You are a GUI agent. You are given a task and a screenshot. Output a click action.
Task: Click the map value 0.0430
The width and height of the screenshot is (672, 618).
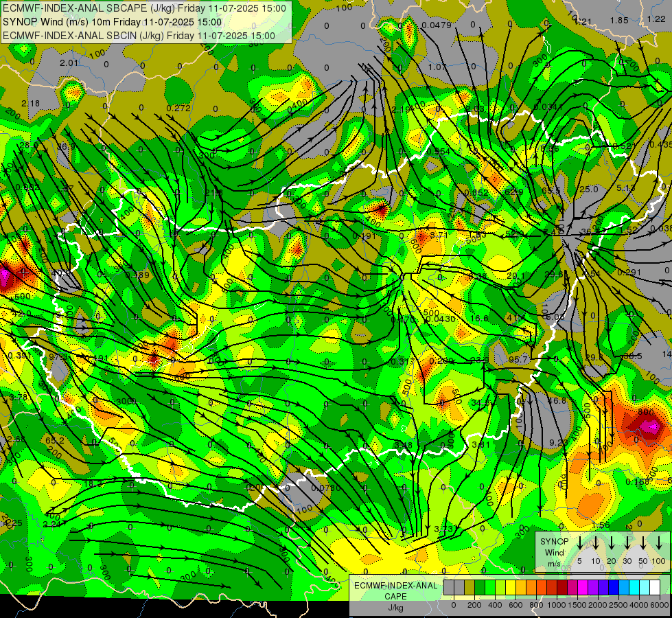[x=441, y=319]
